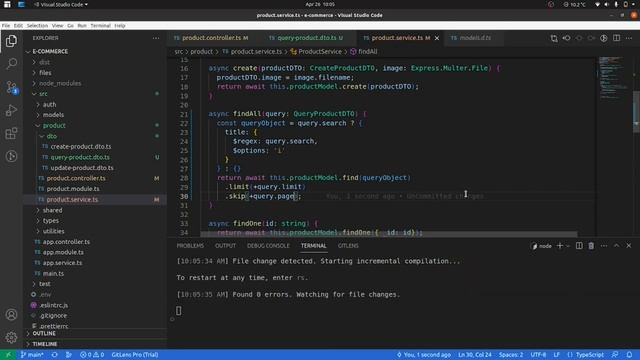Open Source Control view in activity bar
640x360 pixels.
click(x=11, y=87)
